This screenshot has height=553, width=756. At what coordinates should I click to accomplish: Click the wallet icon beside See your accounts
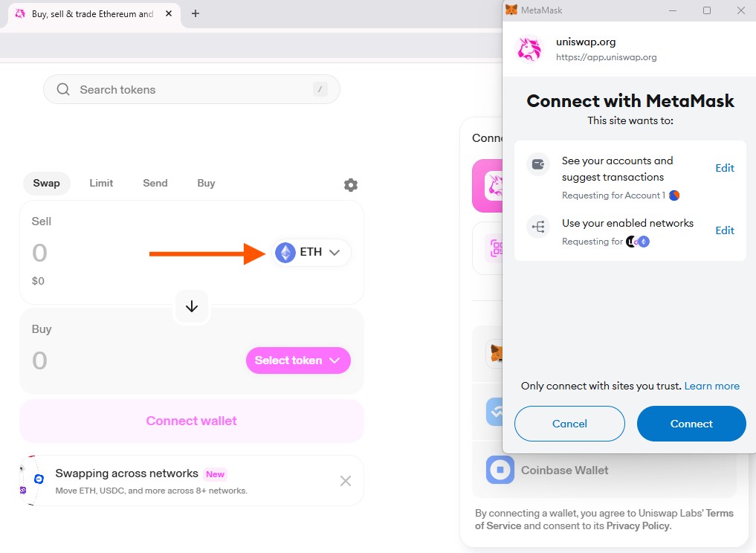(x=537, y=164)
